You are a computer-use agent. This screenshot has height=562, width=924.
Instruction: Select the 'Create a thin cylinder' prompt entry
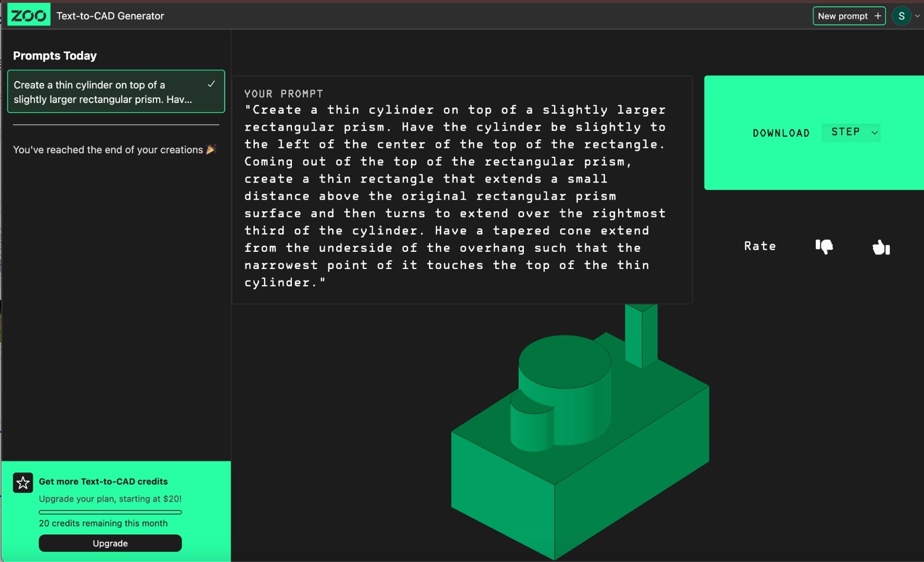pyautogui.click(x=104, y=92)
